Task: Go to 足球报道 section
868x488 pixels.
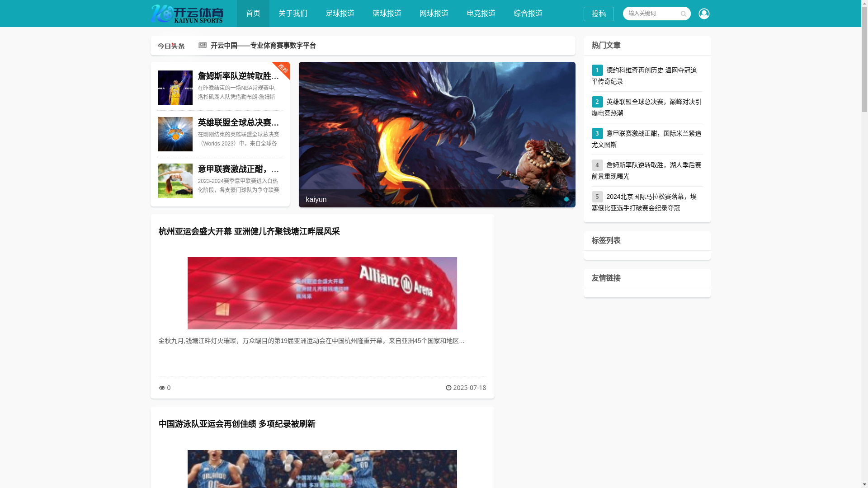Action: point(340,14)
